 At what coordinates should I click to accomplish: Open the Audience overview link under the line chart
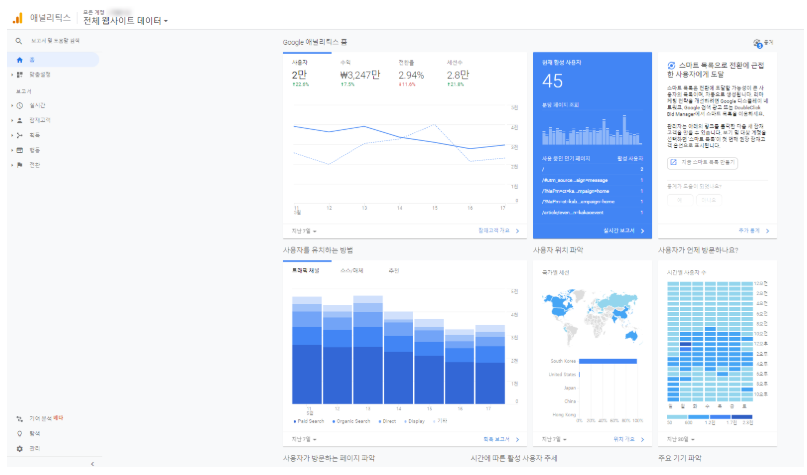[x=494, y=231]
